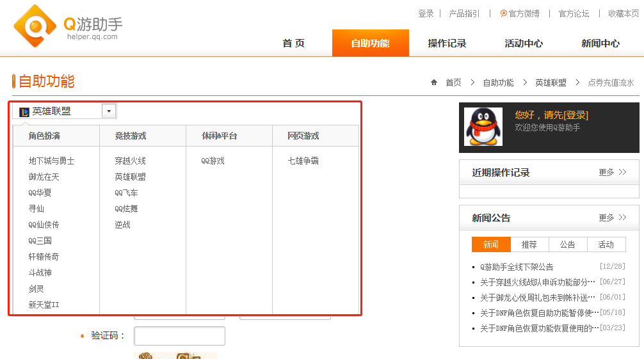Select the 竞技游戏 category header
This screenshot has width=644, height=359.
point(131,136)
